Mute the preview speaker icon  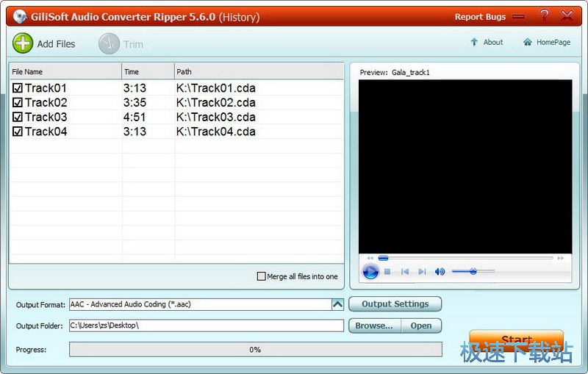(x=440, y=271)
